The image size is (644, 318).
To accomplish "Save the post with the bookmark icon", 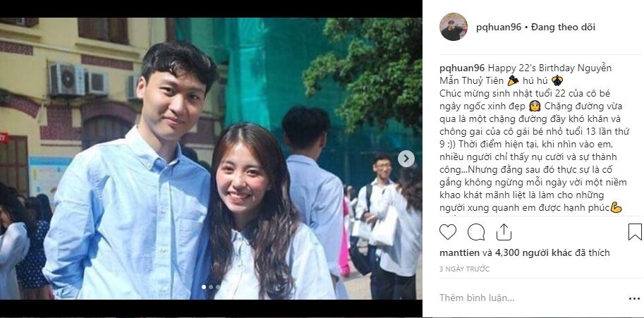I will point(635,232).
